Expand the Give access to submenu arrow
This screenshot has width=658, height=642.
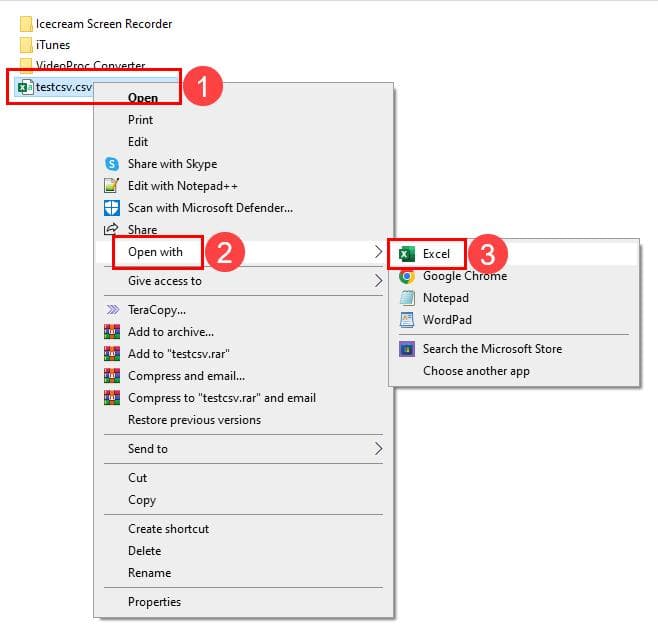378,281
